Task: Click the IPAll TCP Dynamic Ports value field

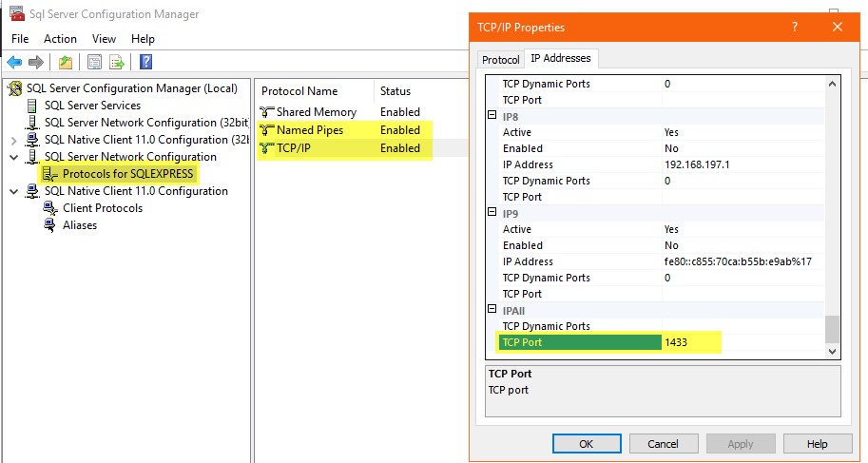Action: click(743, 326)
